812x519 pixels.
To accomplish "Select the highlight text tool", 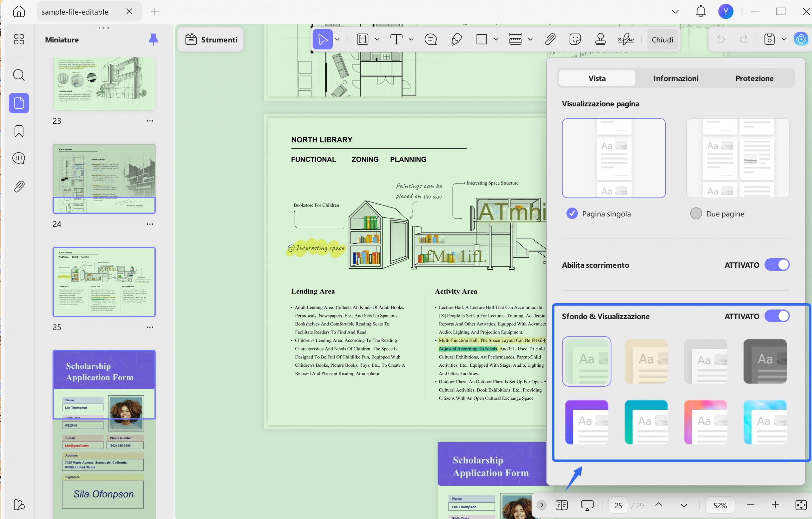I will [363, 39].
